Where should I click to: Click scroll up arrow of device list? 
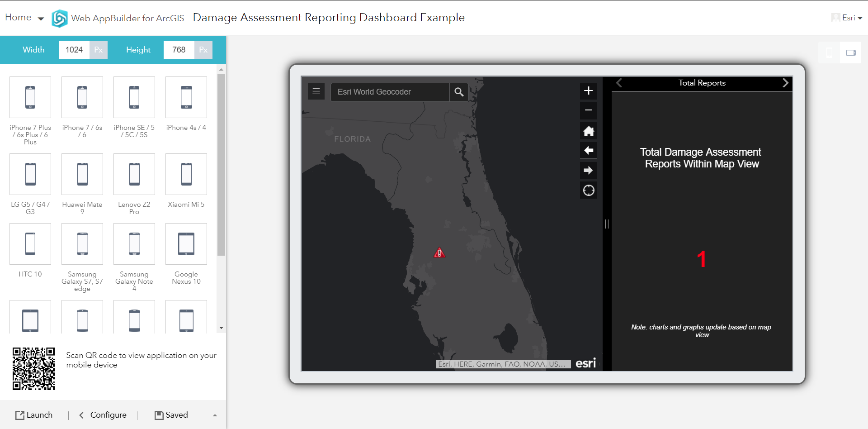tap(221, 69)
